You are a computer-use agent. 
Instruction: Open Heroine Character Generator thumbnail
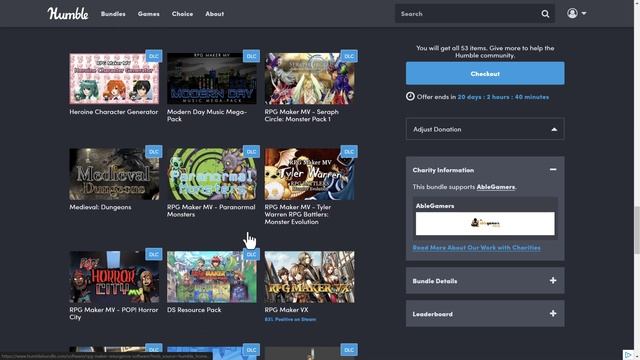click(x=114, y=78)
